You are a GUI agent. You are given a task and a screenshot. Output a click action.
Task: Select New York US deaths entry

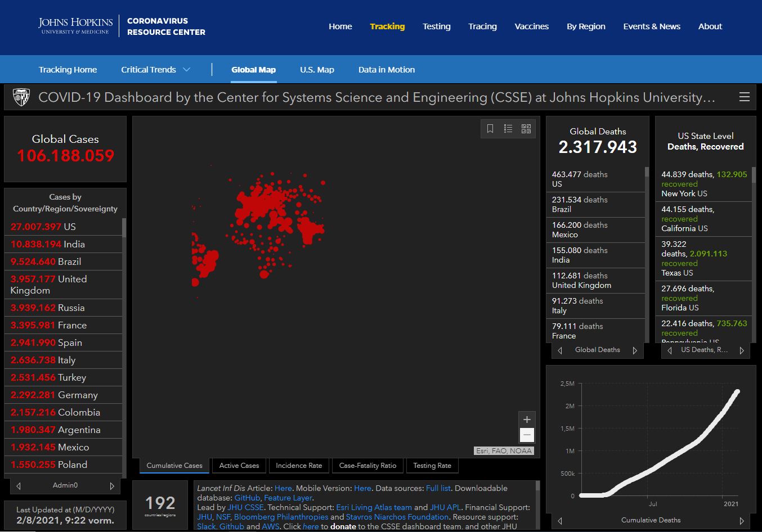pyautogui.click(x=703, y=184)
